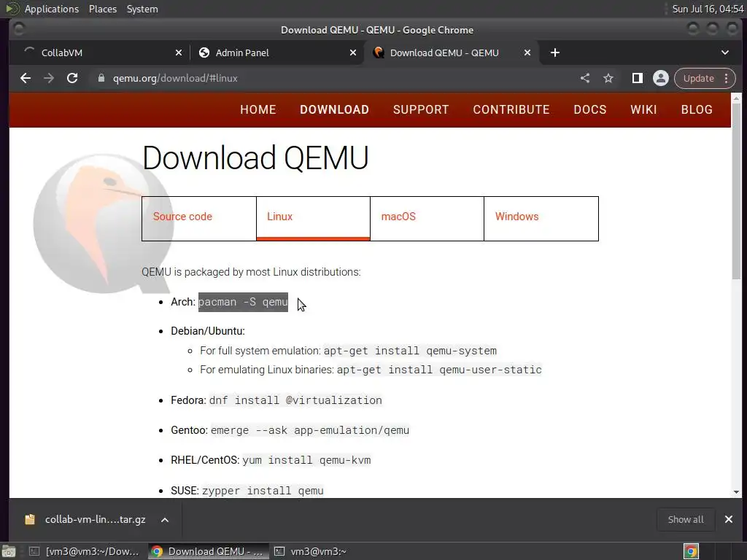Click 'pacman -S qemu' command text

[243, 302]
